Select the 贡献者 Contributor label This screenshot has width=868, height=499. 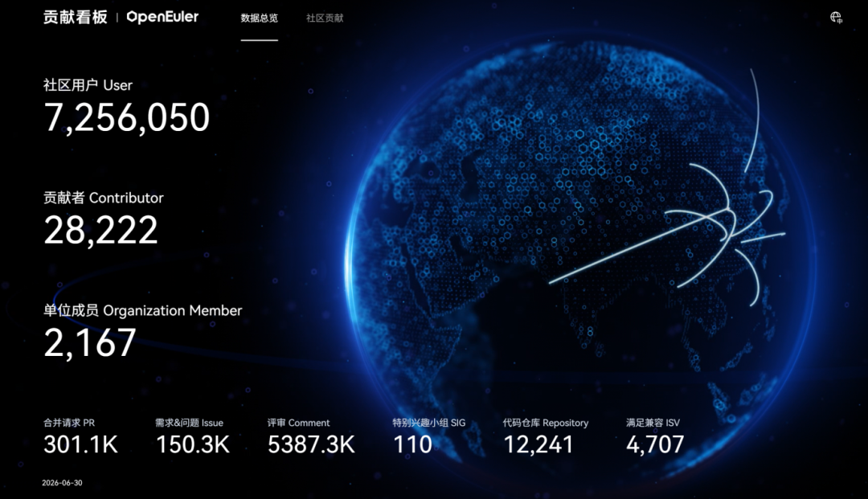(104, 198)
